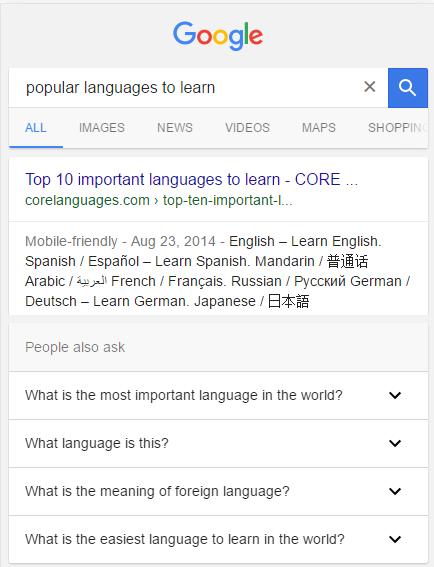Click the corelanguages.com green URL

coord(159,200)
